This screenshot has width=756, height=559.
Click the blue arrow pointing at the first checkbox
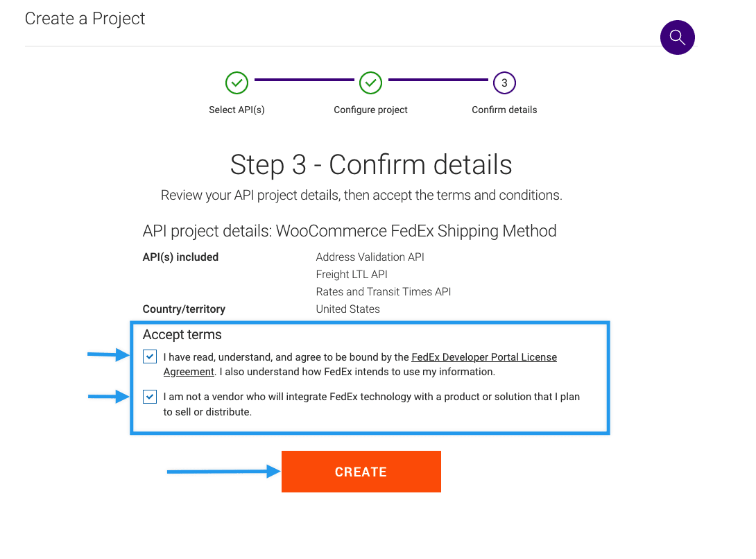[x=108, y=356]
